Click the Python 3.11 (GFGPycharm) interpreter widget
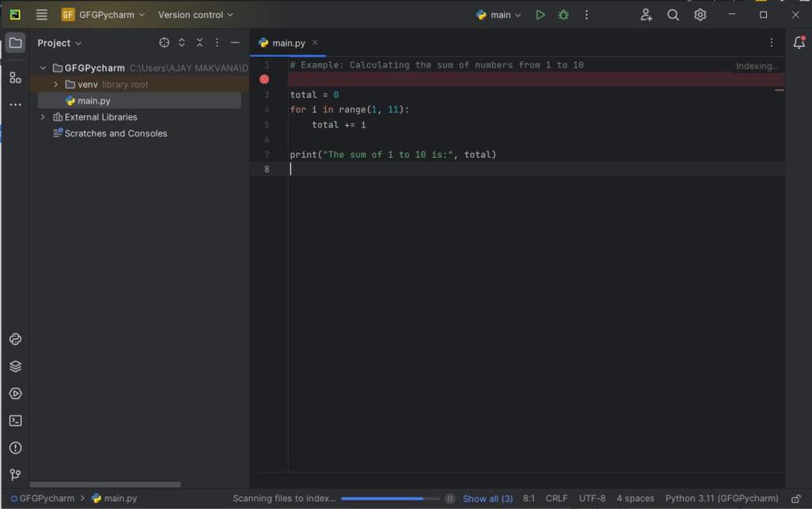 pos(721,499)
